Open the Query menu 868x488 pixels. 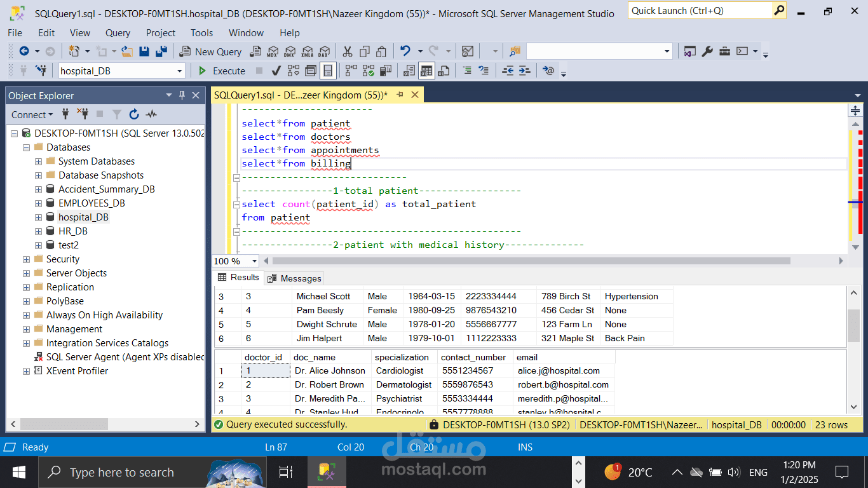coord(118,33)
